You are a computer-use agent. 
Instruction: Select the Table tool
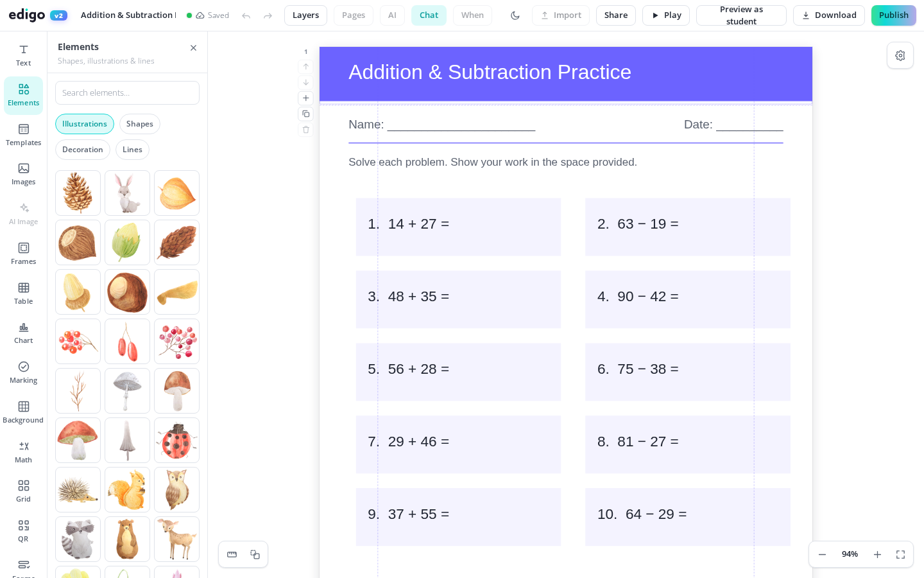tap(23, 293)
